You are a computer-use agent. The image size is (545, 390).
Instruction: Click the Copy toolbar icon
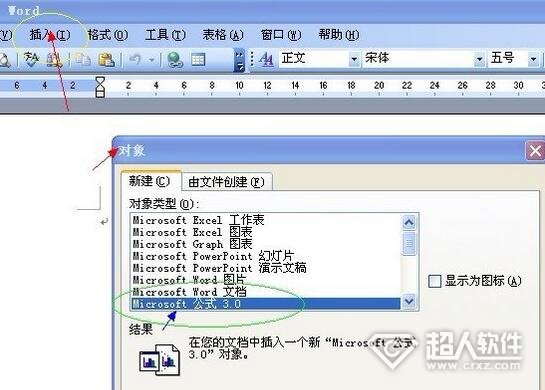click(83, 60)
